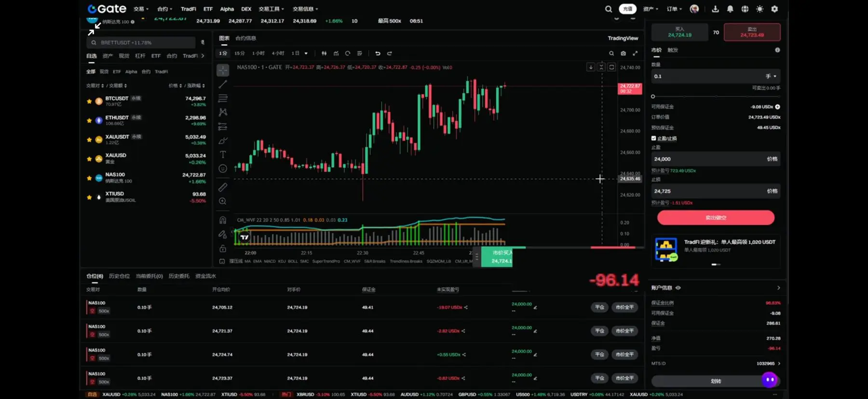This screenshot has width=868, height=399.
Task: Toggle the star next to XAUUSD
Action: coord(89,159)
